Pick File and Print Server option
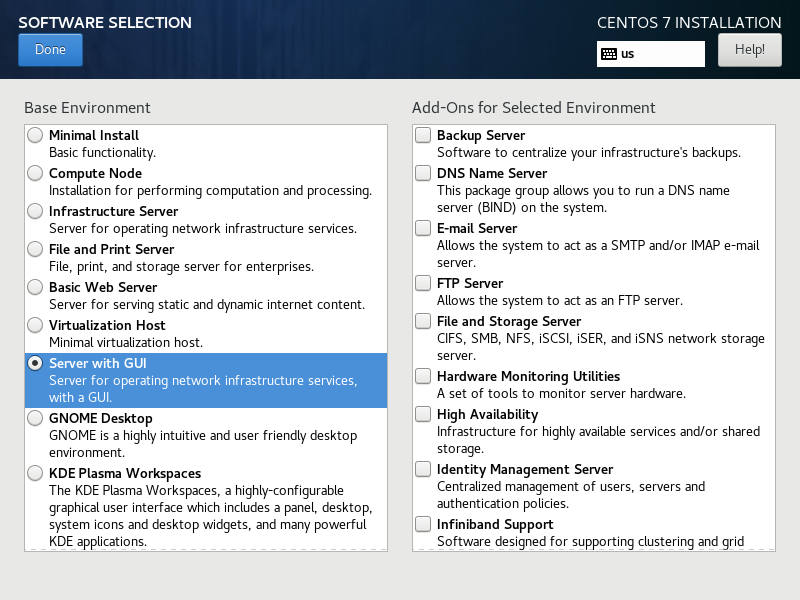The height and width of the screenshot is (600, 800). [x=36, y=249]
